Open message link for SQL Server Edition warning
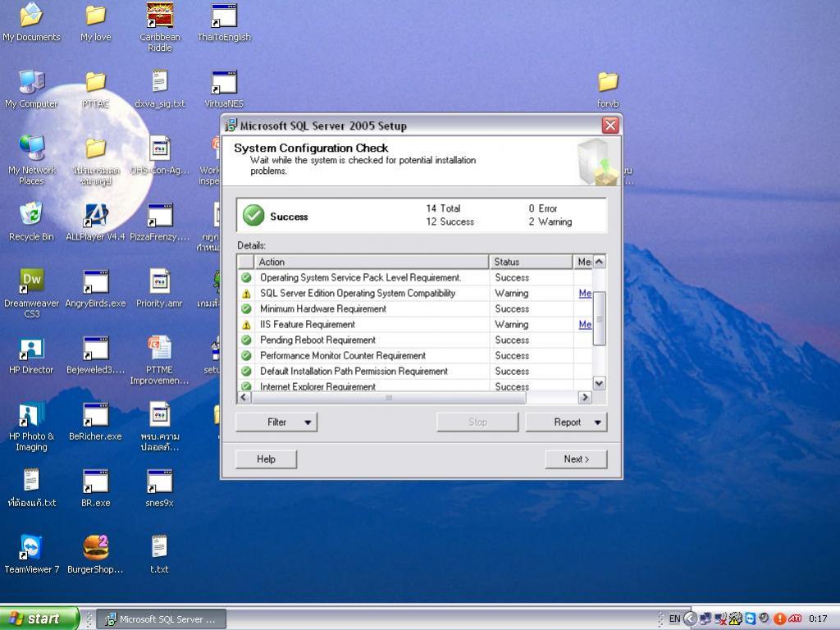The width and height of the screenshot is (840, 630). (585, 294)
